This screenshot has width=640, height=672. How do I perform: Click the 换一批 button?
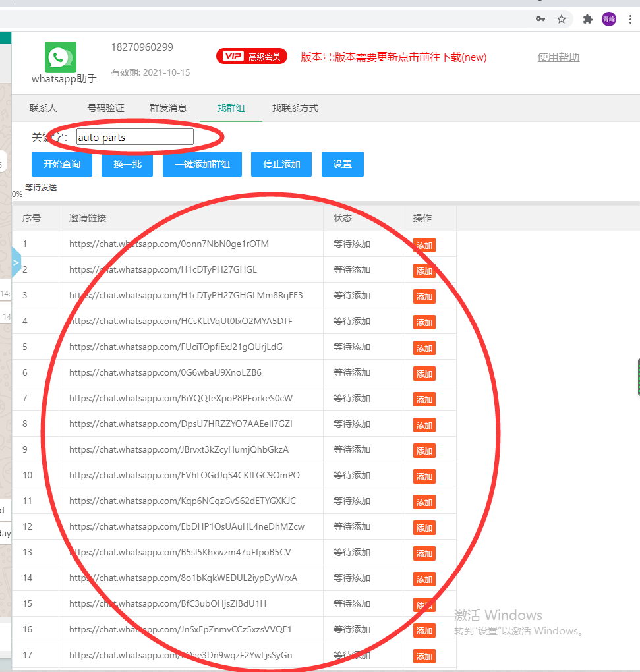pos(127,163)
